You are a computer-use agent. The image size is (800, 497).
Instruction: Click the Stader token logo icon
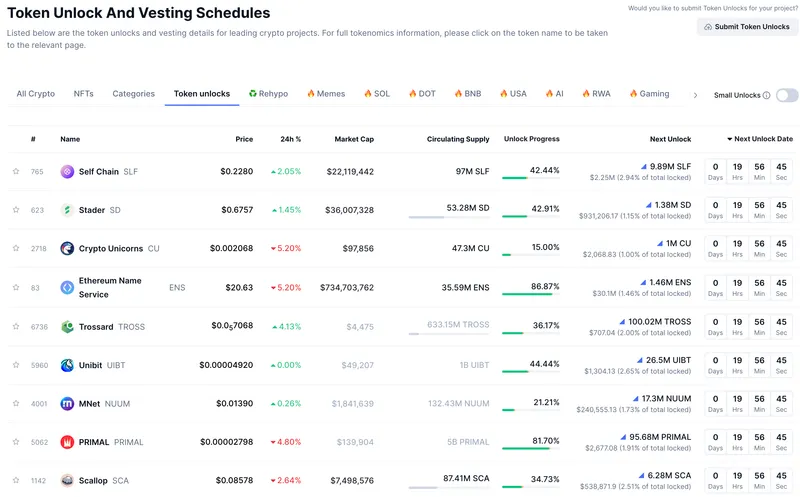click(x=67, y=210)
